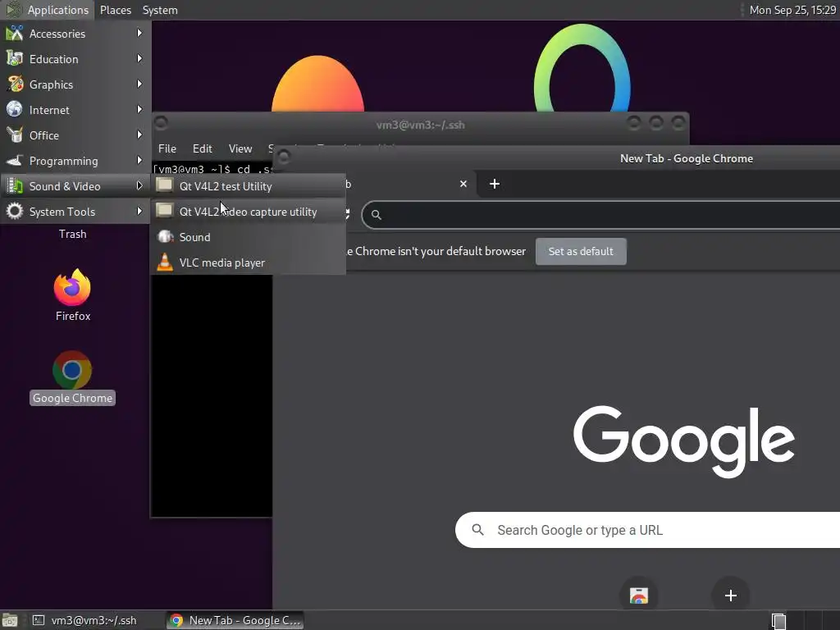
Task: Click the Sound speaker icon in submenu
Action: (165, 237)
